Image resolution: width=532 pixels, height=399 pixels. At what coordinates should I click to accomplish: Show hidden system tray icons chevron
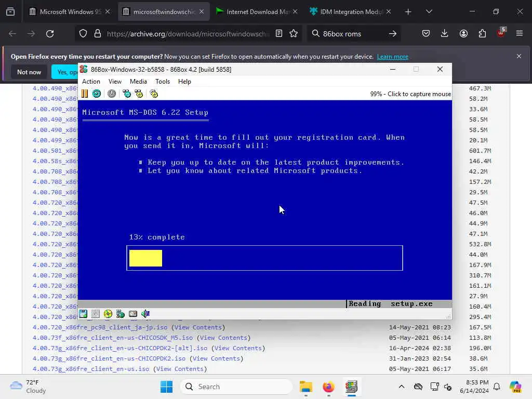(x=402, y=387)
